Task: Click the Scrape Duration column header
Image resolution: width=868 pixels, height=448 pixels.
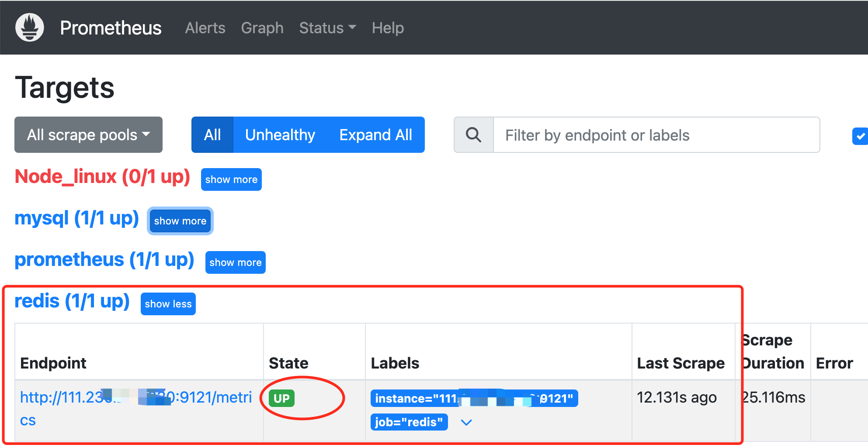Action: [773, 352]
